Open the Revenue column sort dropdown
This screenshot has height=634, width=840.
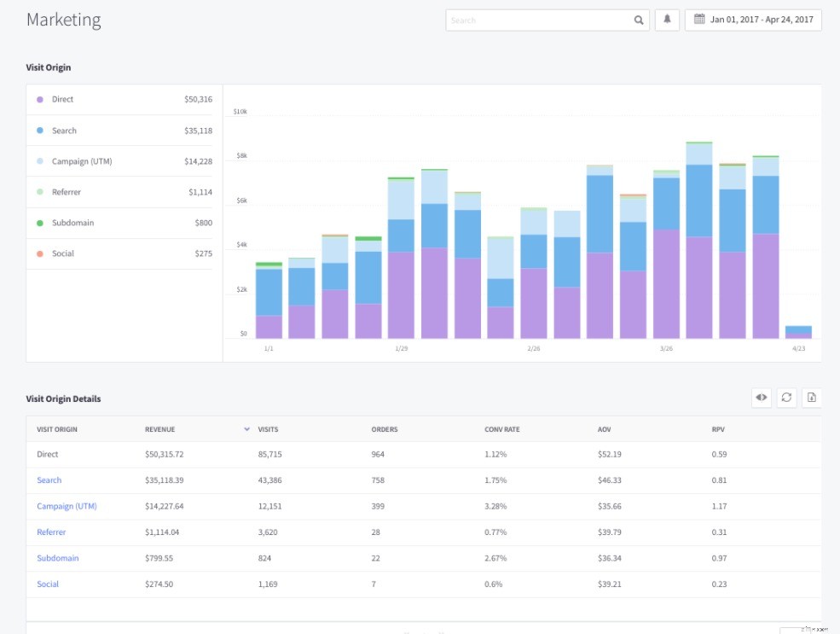click(x=246, y=429)
